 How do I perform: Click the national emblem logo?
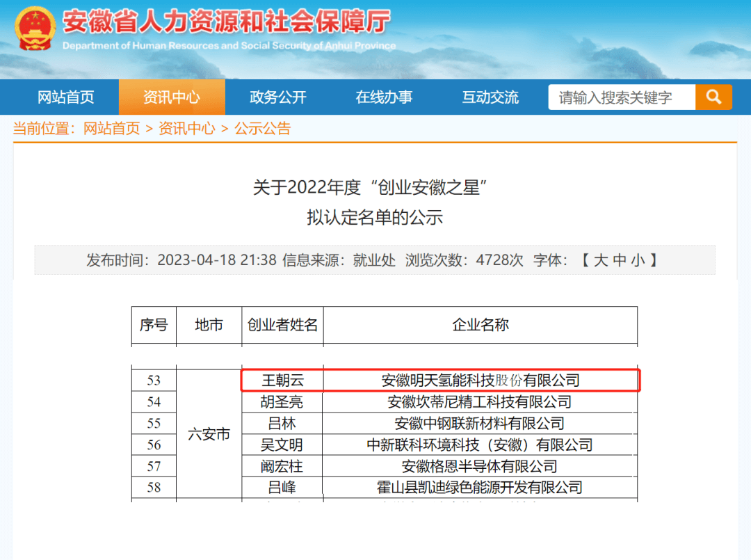click(35, 29)
